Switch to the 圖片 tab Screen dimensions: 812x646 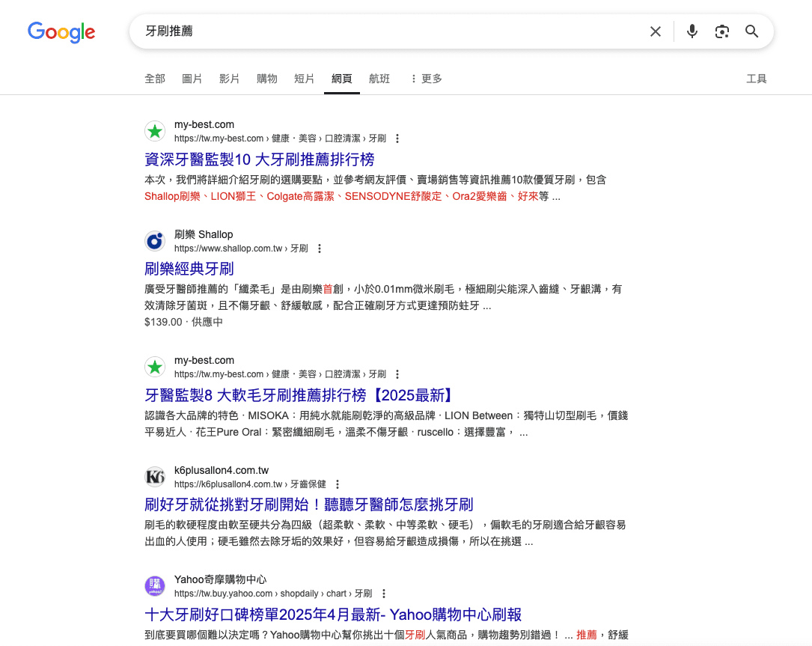click(192, 79)
